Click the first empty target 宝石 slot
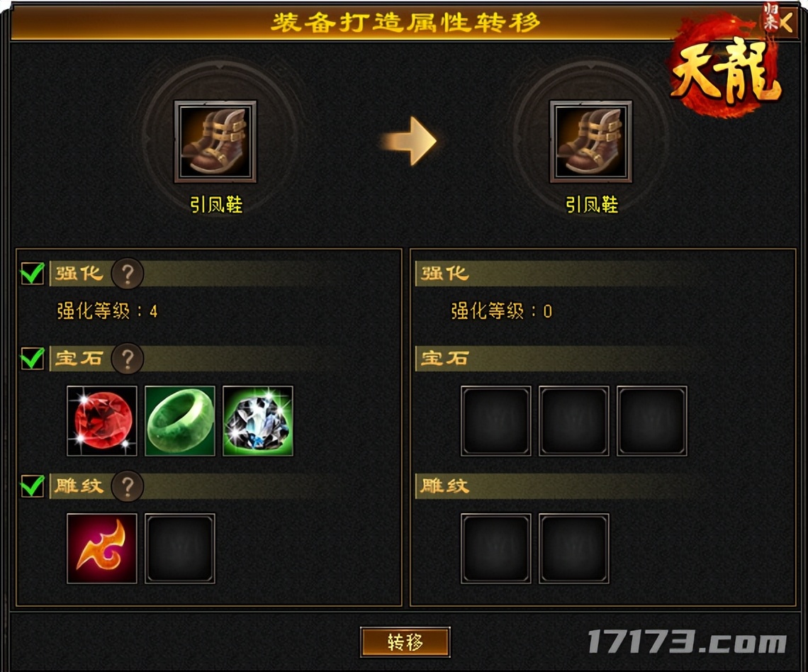 pos(495,420)
